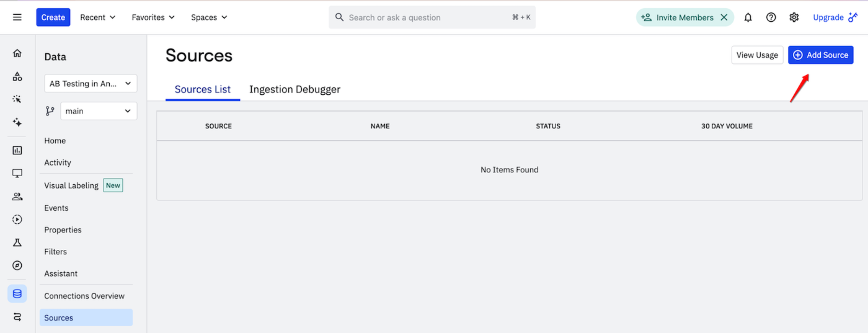Image resolution: width=868 pixels, height=333 pixels.
Task: Select the Session Replay cursor icon
Action: (17, 99)
